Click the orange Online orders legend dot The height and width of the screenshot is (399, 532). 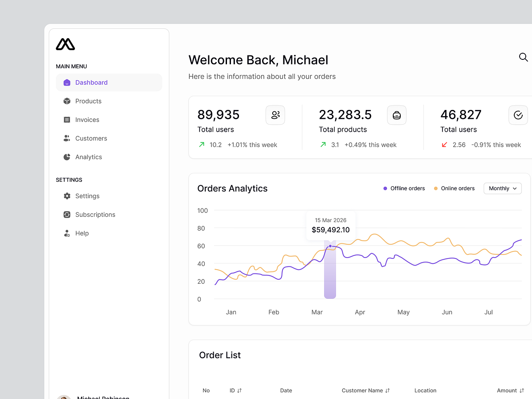pos(436,188)
